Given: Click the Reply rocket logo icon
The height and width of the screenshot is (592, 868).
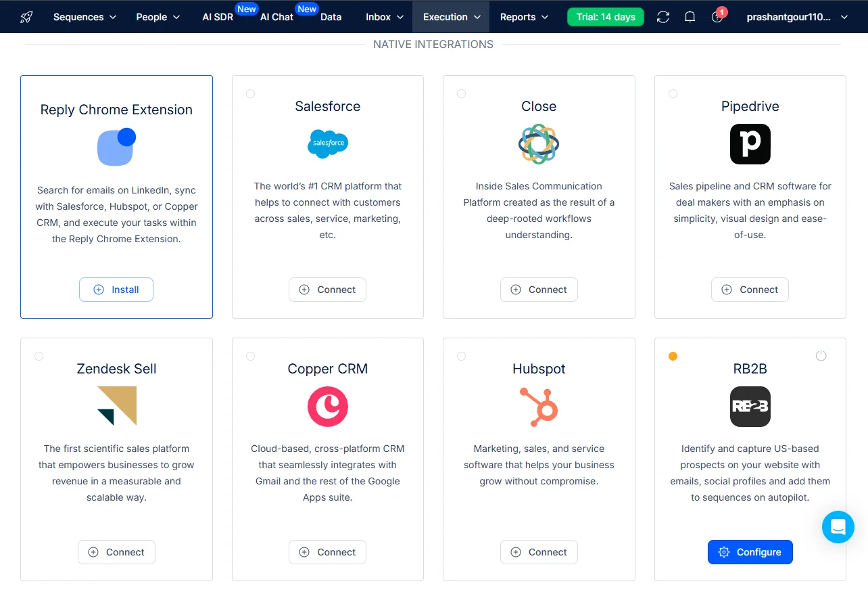Looking at the screenshot, I should [26, 17].
